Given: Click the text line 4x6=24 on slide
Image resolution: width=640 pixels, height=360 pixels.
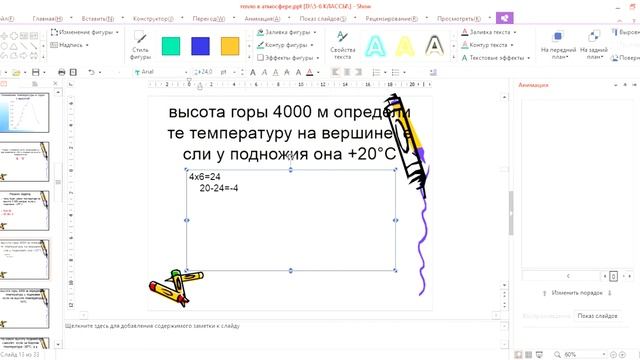Looking at the screenshot, I should pyautogui.click(x=204, y=177).
